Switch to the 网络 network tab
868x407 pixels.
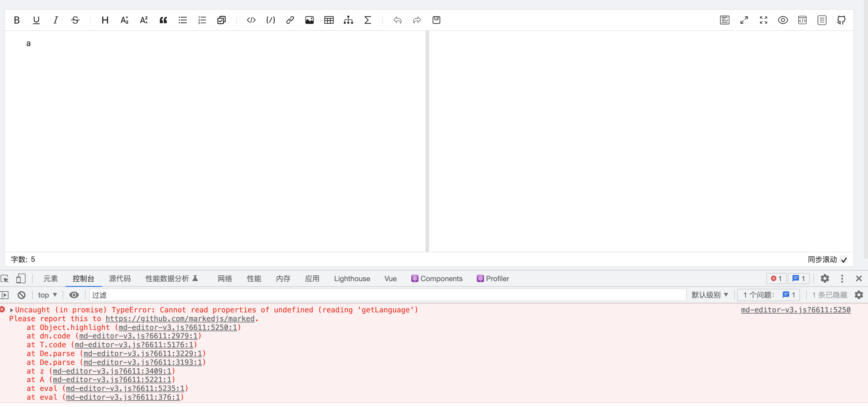click(x=225, y=279)
